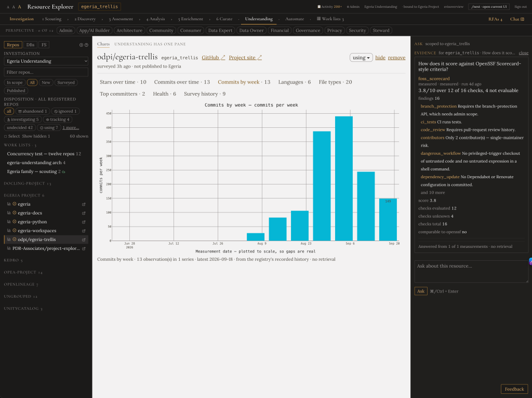Open chart icon for odpi/egeria-trellis row
Screen dimensions: 532x398
point(9,239)
